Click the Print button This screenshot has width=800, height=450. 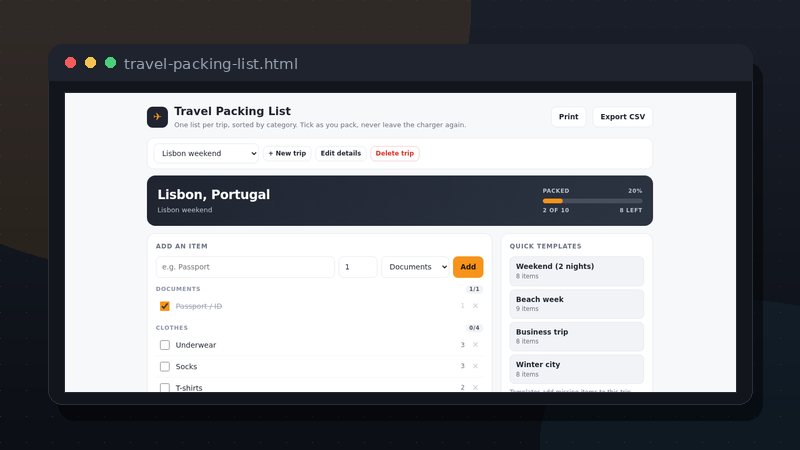(568, 117)
